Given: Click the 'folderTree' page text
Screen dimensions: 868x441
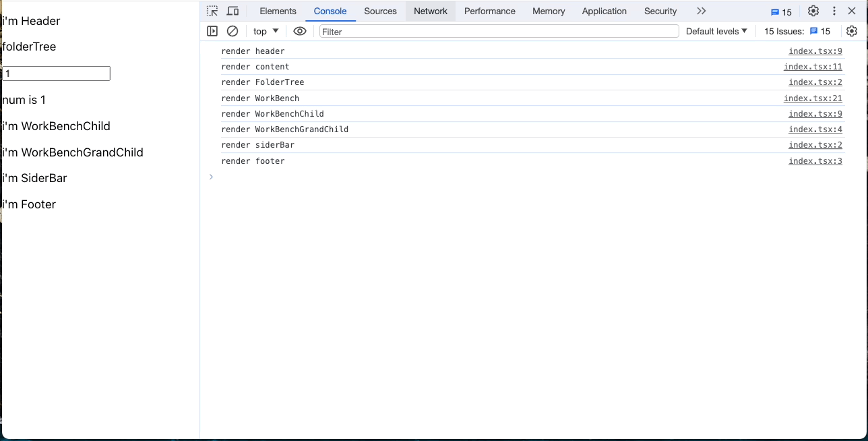Looking at the screenshot, I should [29, 47].
